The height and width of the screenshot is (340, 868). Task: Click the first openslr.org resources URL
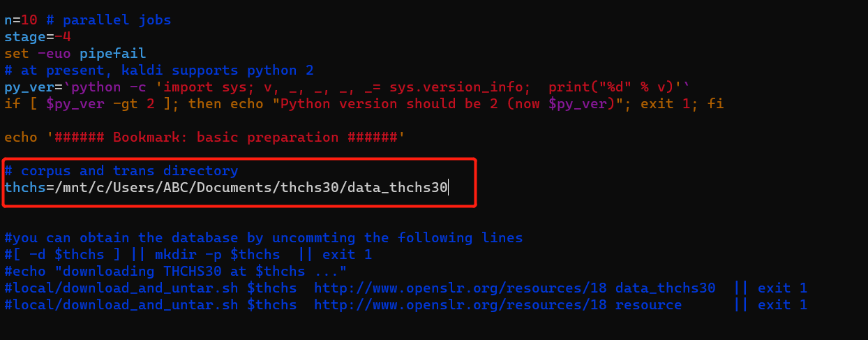[461, 288]
